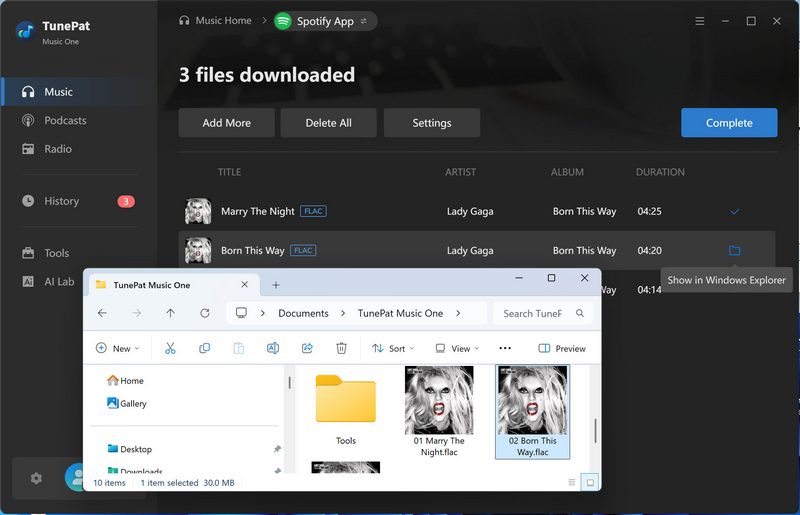This screenshot has height=515, width=800.
Task: Open TunePat hamburger menu
Action: [x=699, y=21]
